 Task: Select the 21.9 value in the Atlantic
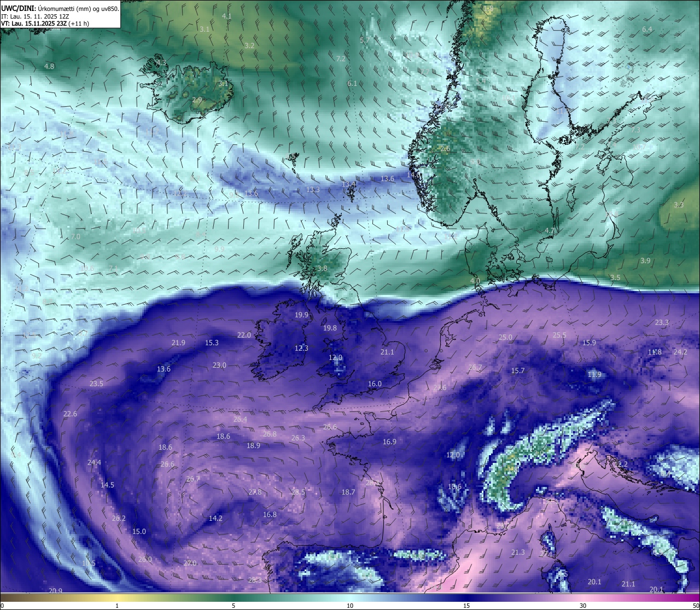click(x=178, y=343)
